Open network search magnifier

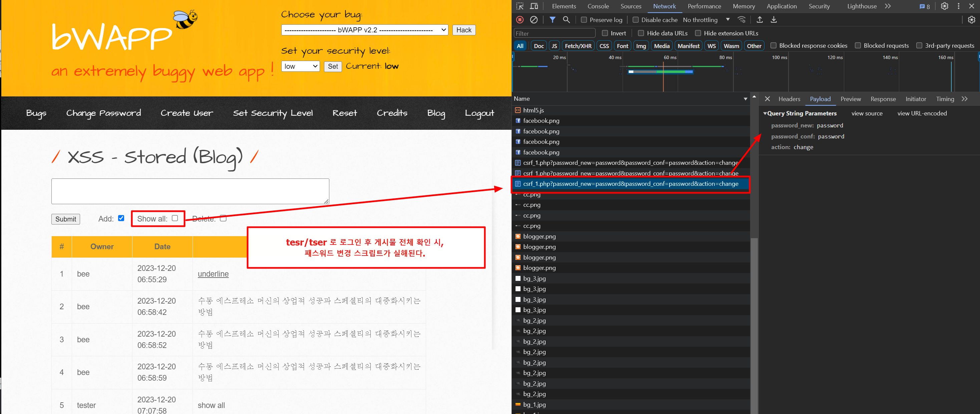point(566,20)
